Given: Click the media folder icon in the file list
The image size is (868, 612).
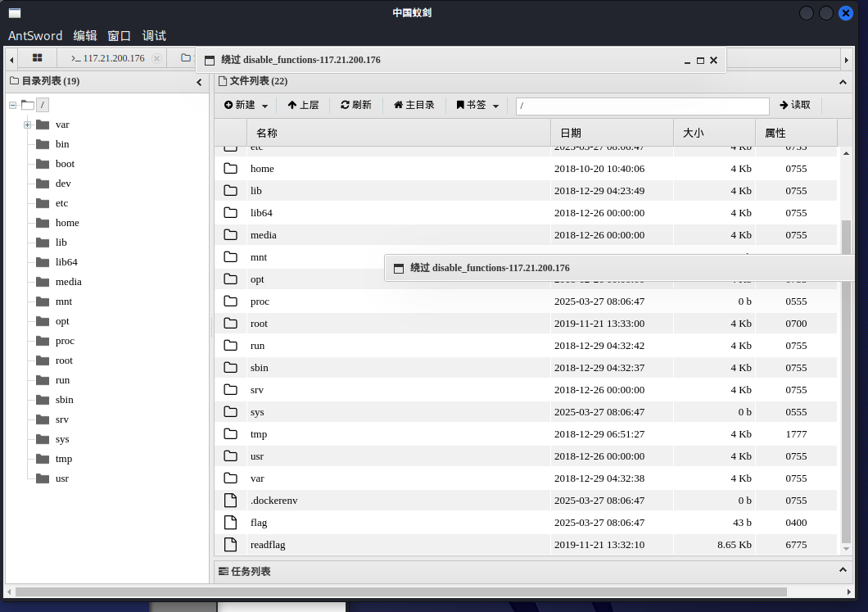Looking at the screenshot, I should pos(230,235).
